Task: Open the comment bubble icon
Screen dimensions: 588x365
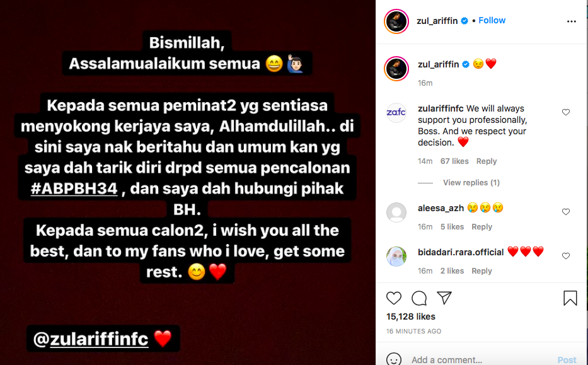Action: pyautogui.click(x=419, y=298)
